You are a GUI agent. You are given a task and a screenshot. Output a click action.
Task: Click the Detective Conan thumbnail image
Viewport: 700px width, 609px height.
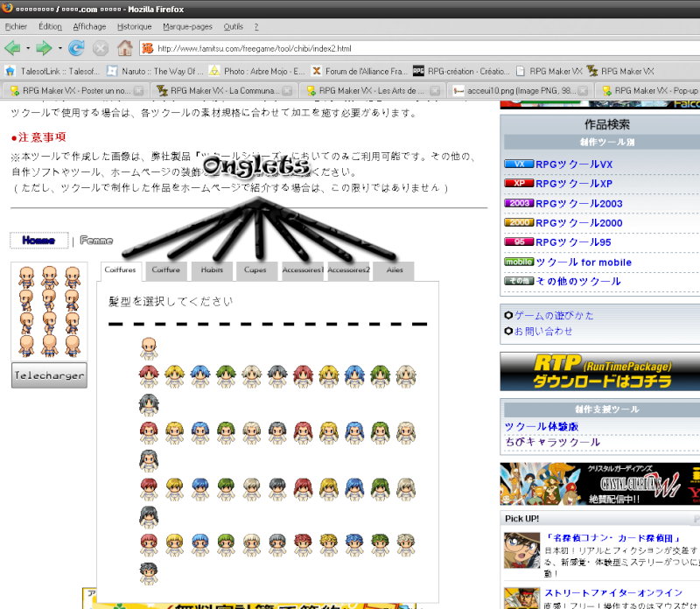click(x=521, y=550)
